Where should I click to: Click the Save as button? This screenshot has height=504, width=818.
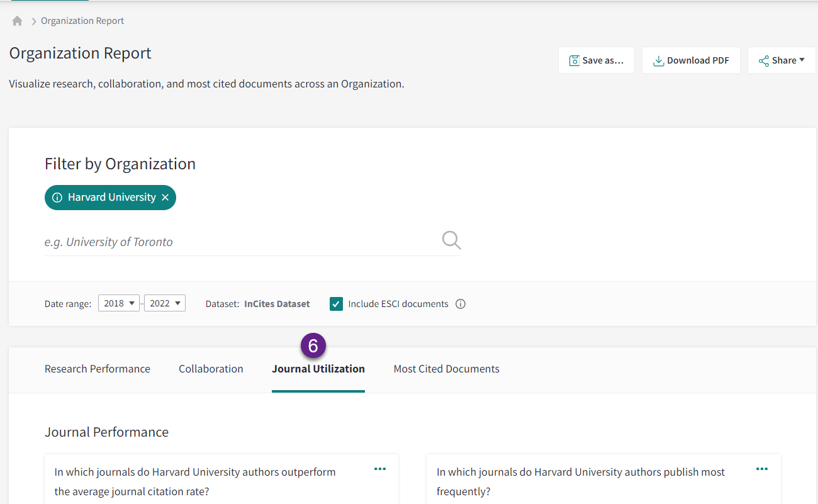pyautogui.click(x=596, y=60)
